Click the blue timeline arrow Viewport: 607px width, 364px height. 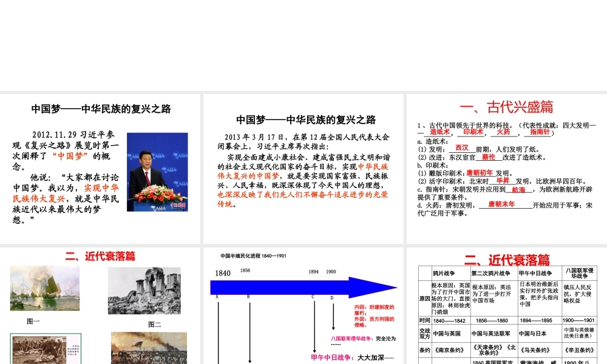click(x=304, y=288)
